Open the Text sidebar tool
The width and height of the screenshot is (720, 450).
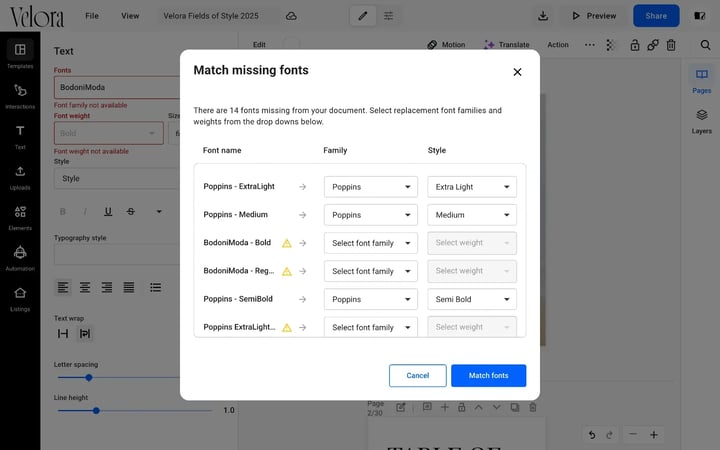(x=20, y=136)
